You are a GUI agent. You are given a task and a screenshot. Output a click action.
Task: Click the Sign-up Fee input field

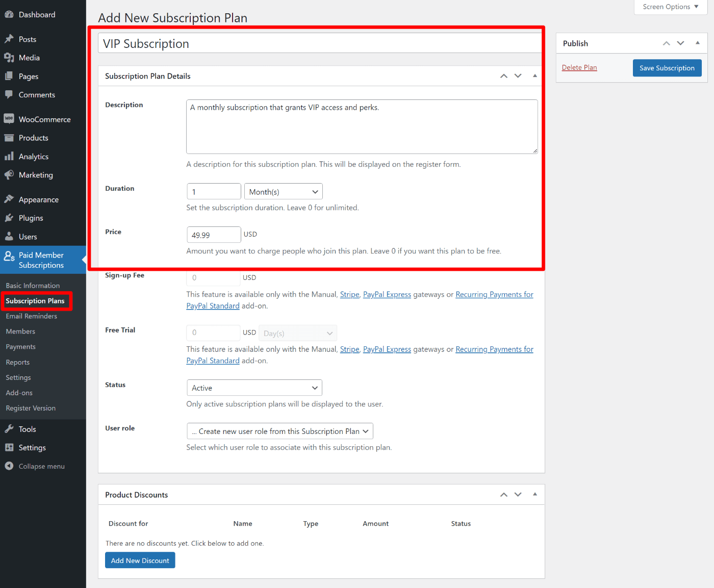point(214,278)
